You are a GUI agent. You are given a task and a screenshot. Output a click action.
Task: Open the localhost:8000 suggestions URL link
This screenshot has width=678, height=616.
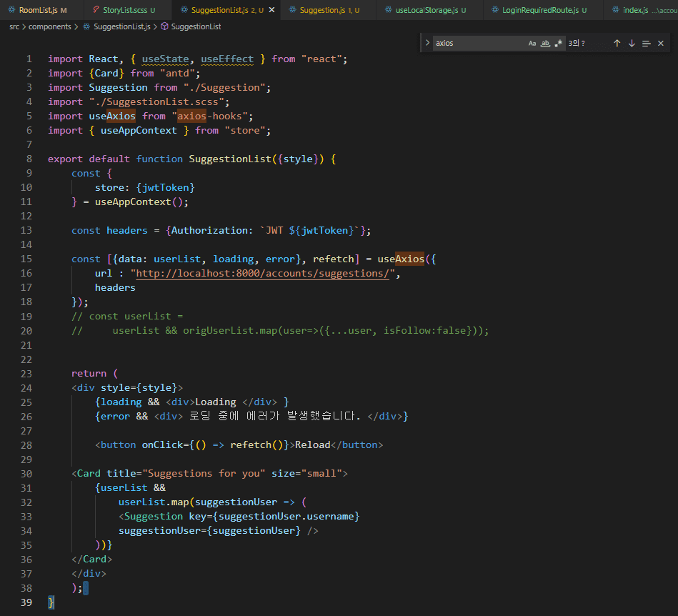coord(262,274)
